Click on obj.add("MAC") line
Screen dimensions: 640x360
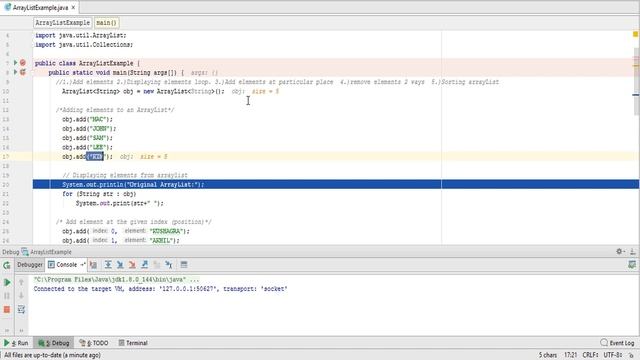point(87,119)
